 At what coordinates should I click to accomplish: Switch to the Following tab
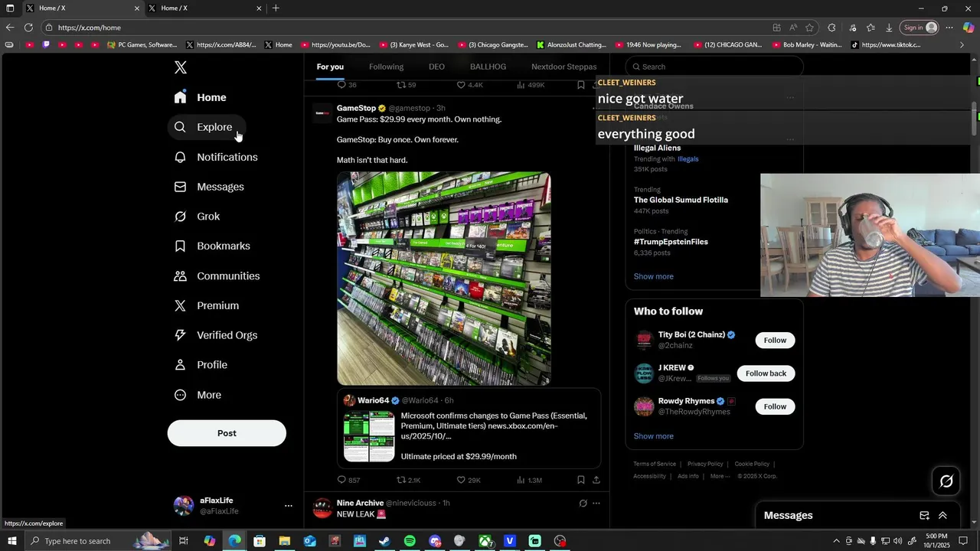pyautogui.click(x=386, y=67)
